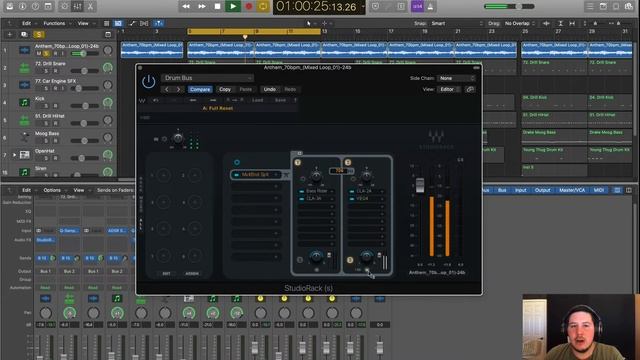
Task: Adjust the master volume slider in control bar
Action: (x=509, y=7)
